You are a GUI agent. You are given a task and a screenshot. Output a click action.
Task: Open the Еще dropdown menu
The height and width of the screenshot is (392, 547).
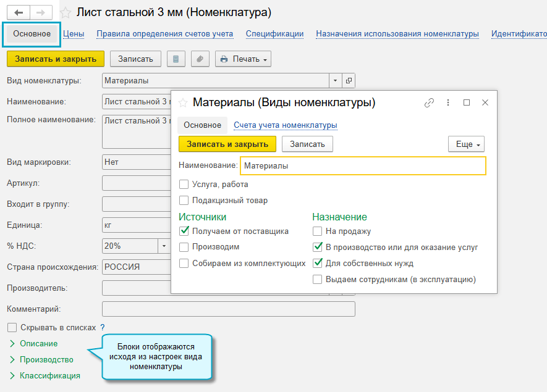467,144
